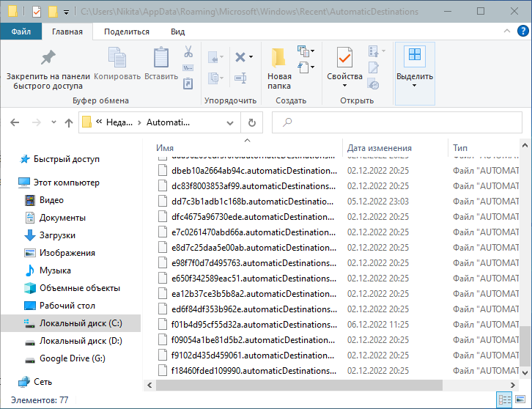Select Google Drive (G:) in sidebar
532x409 pixels.
click(73, 358)
